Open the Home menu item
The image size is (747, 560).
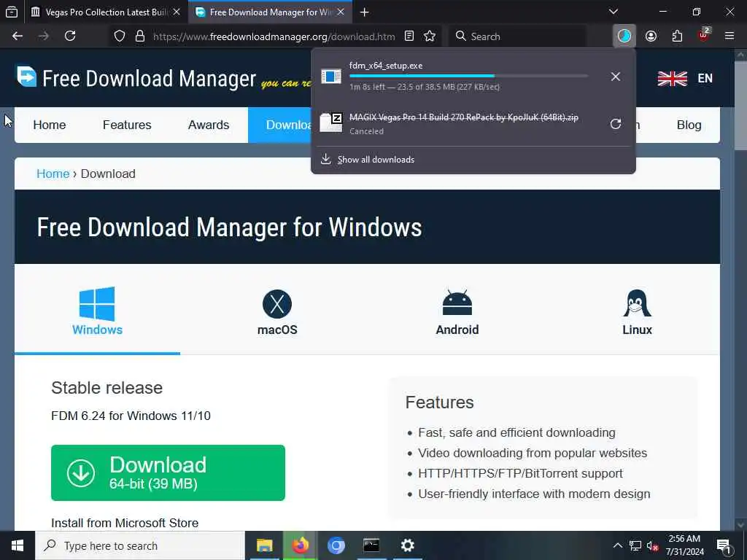(50, 125)
